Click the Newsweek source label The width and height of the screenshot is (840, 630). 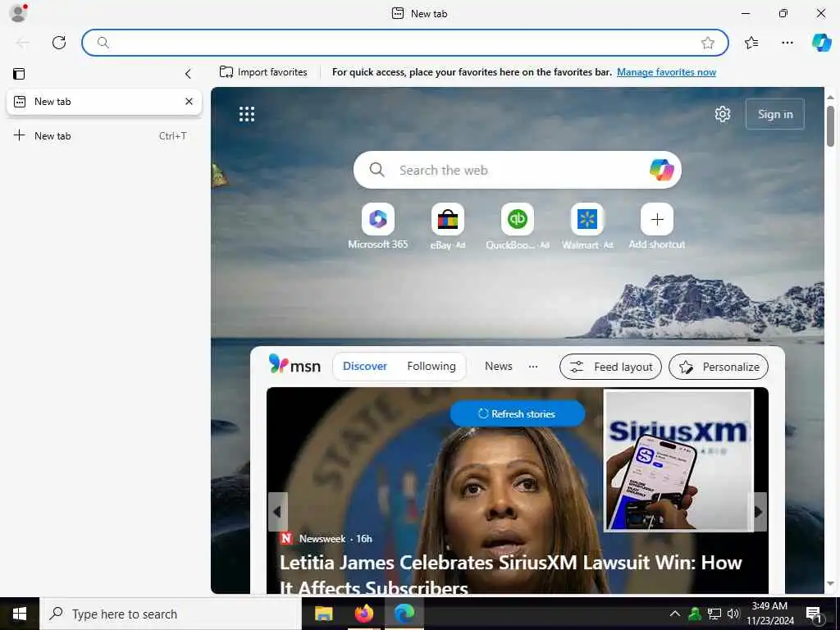[322, 538]
